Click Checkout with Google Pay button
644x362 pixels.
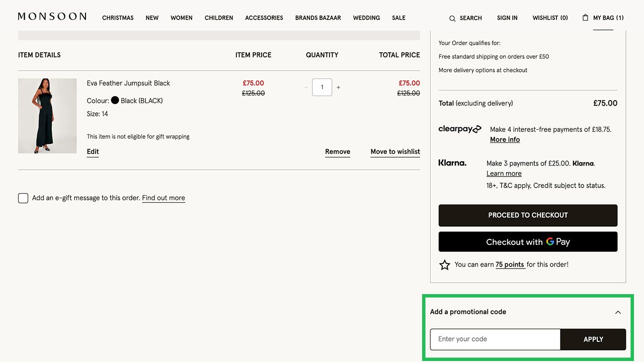[x=528, y=242]
